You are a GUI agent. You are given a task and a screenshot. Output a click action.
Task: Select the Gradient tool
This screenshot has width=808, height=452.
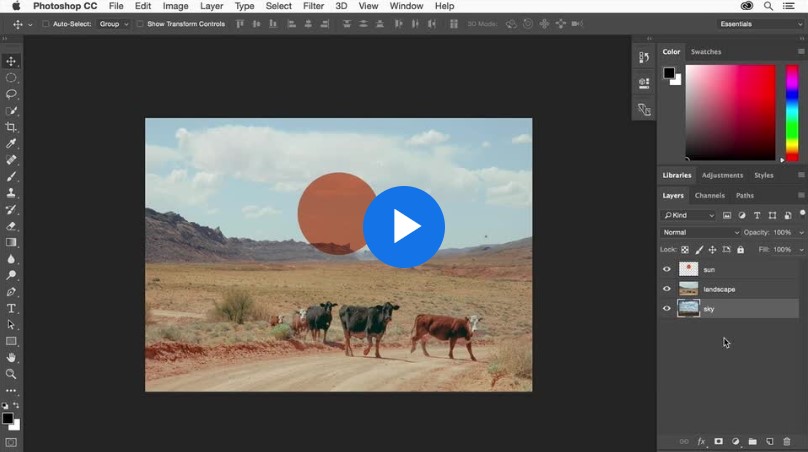[x=11, y=242]
